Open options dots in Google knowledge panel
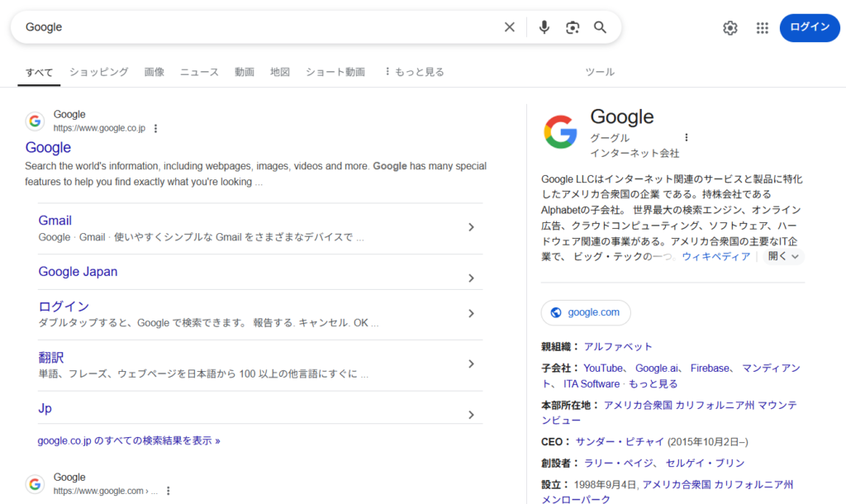The width and height of the screenshot is (846, 504). (x=687, y=138)
